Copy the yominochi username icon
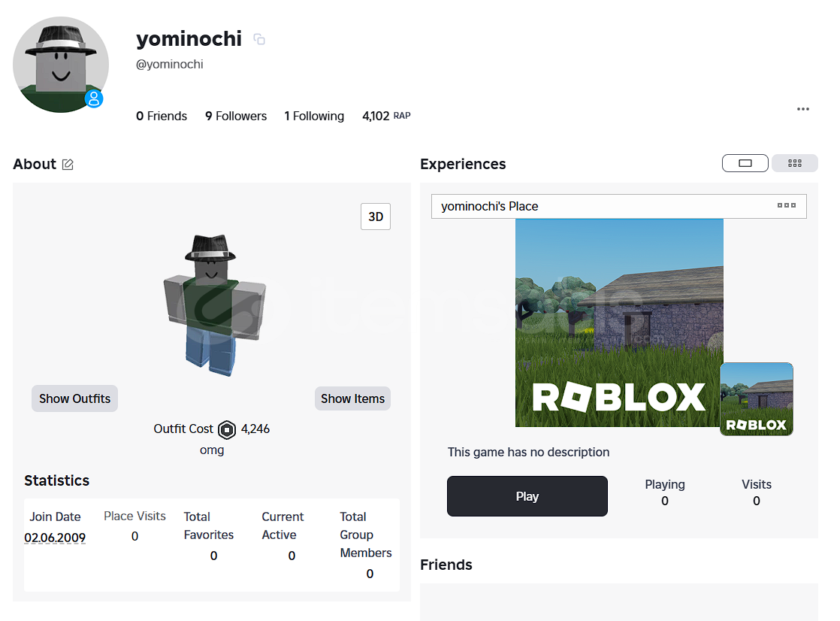The width and height of the screenshot is (840, 621). (x=259, y=39)
